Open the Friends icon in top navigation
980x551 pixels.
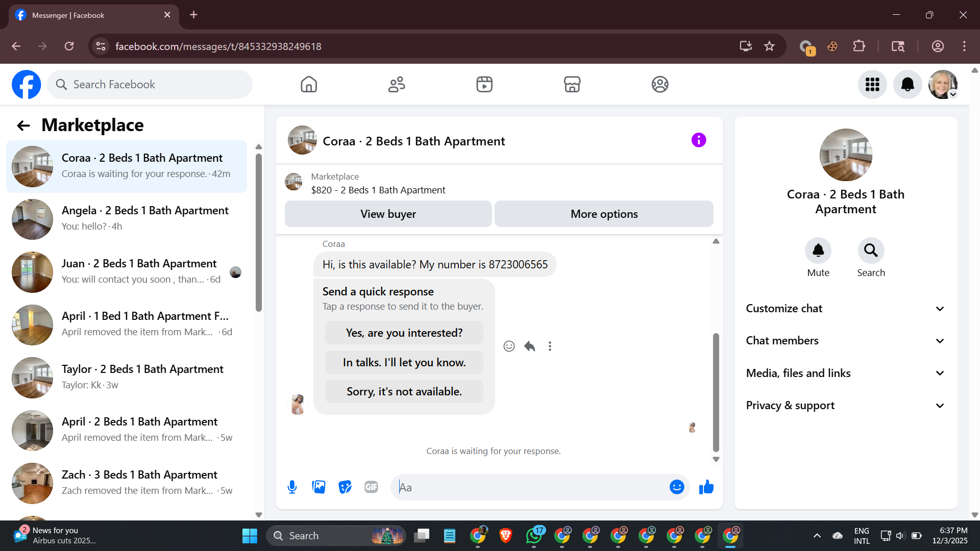coord(397,84)
